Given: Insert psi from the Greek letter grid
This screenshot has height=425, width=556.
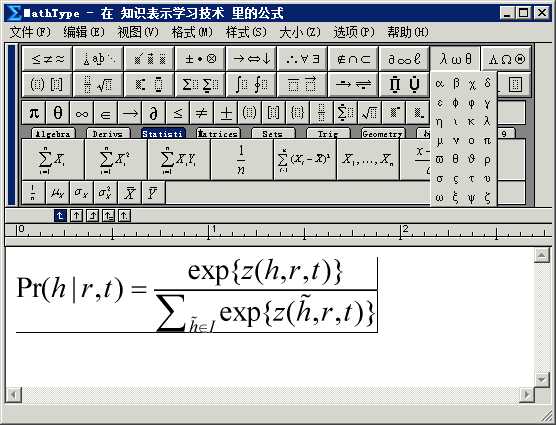Looking at the screenshot, I should point(472,197).
